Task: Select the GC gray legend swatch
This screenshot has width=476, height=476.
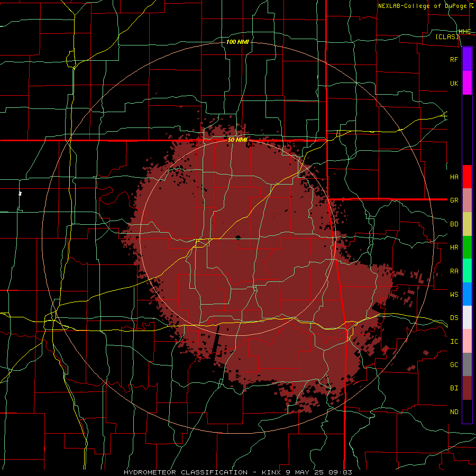Action: click(x=467, y=364)
